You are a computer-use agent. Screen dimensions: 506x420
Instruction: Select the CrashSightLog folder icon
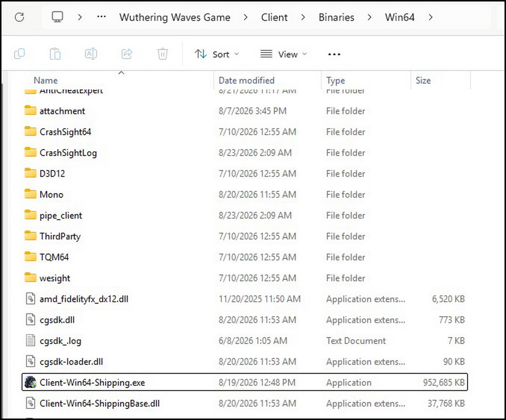(x=30, y=152)
